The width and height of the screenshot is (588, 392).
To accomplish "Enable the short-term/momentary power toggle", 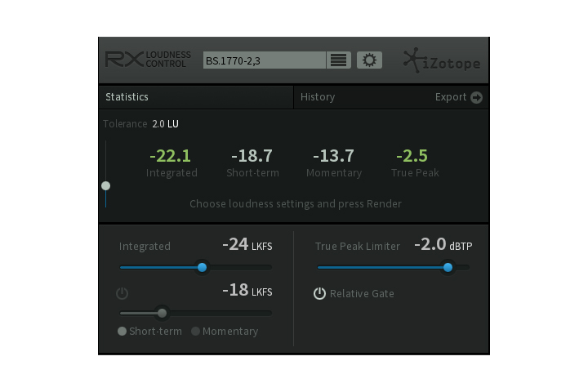I will click(122, 293).
